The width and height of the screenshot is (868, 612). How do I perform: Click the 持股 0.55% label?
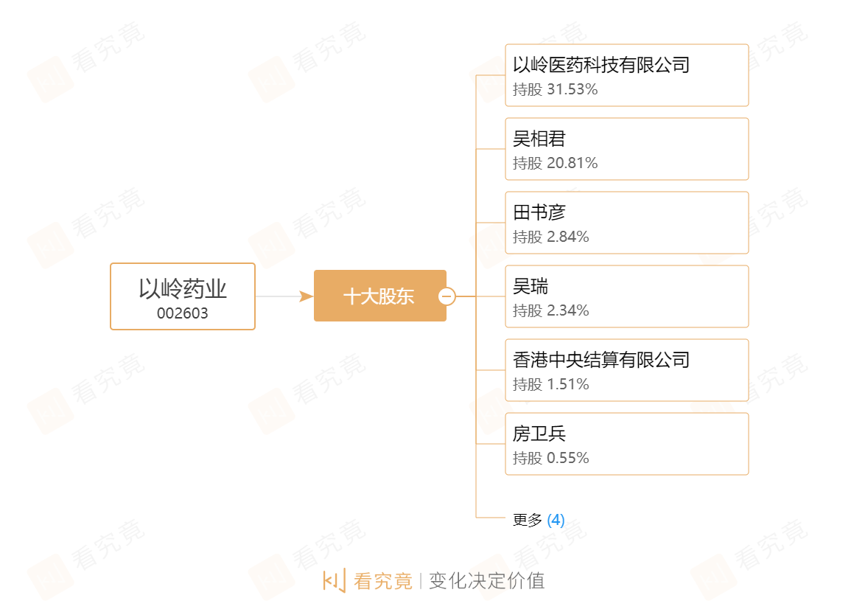coord(551,457)
